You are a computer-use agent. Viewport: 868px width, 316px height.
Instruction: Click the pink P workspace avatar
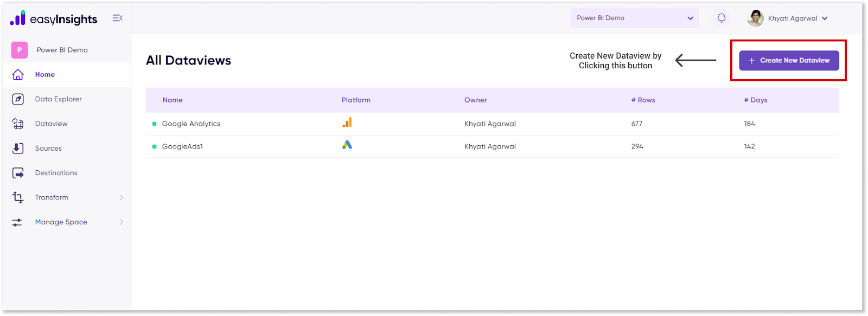(x=20, y=50)
